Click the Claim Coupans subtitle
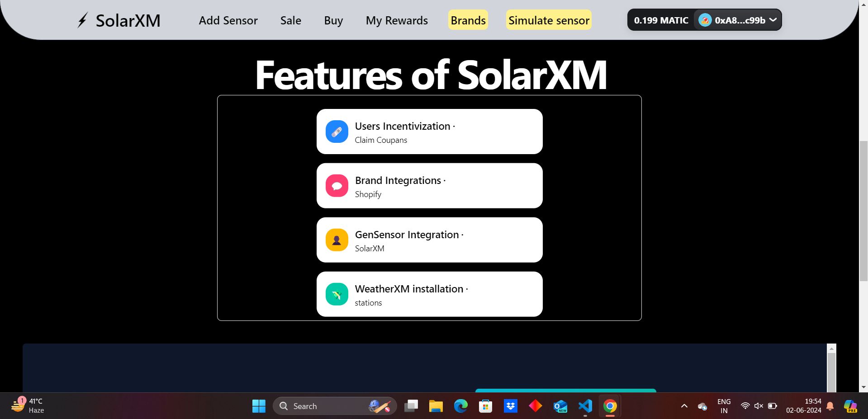The width and height of the screenshot is (868, 419). tap(381, 140)
